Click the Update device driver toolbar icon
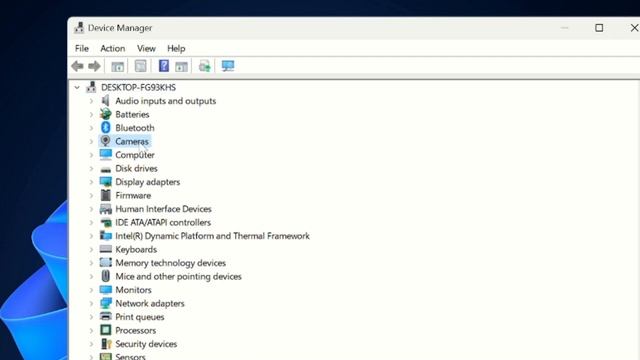This screenshot has width=640, height=360. (x=204, y=66)
